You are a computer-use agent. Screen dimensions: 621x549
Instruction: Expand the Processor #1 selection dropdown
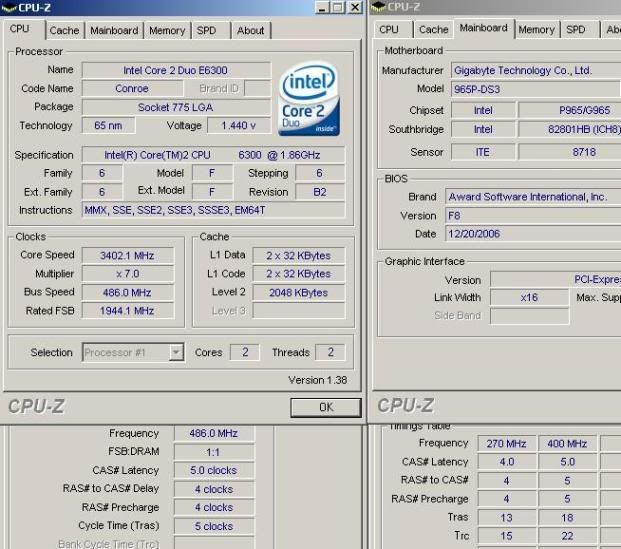coord(176,352)
